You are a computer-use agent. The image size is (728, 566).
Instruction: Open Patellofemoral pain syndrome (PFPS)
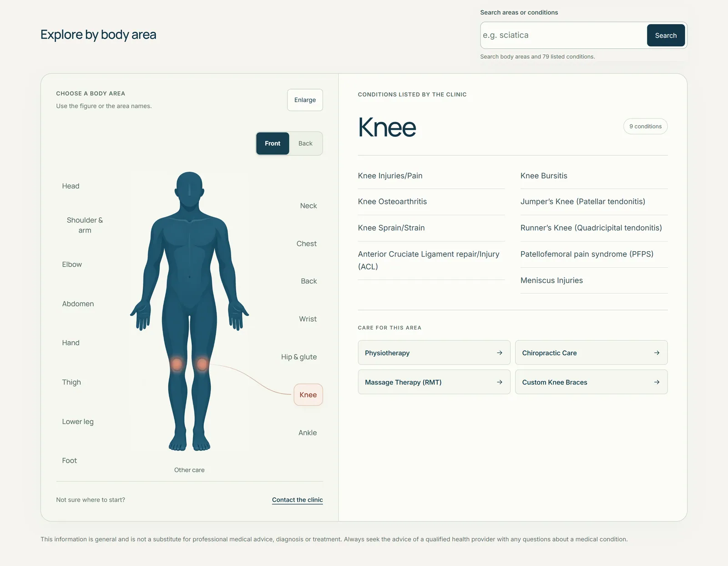pos(587,254)
